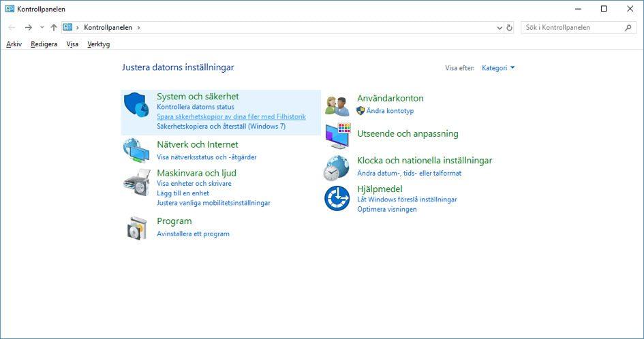Open the Kategori view dropdown
644x339 pixels.
(x=498, y=68)
